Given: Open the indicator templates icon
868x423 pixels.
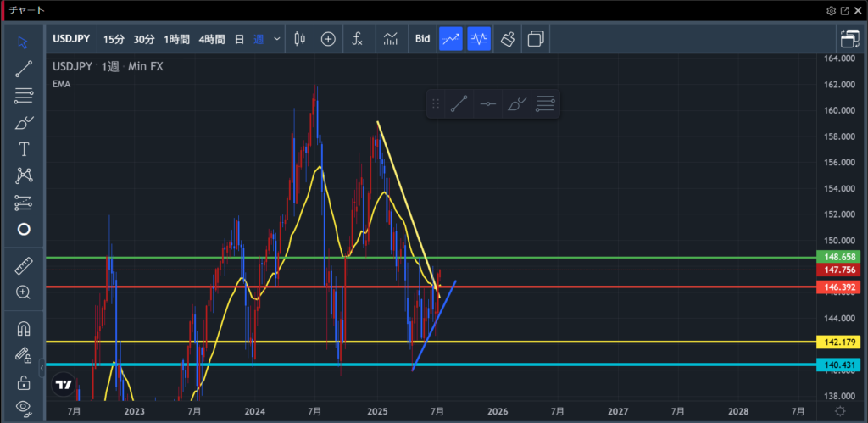Looking at the screenshot, I should tap(391, 39).
